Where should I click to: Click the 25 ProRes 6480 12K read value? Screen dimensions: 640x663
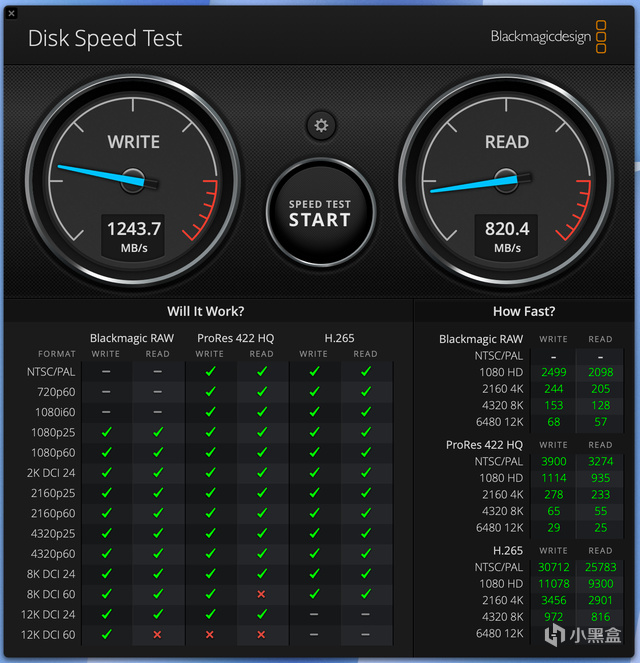click(601, 527)
